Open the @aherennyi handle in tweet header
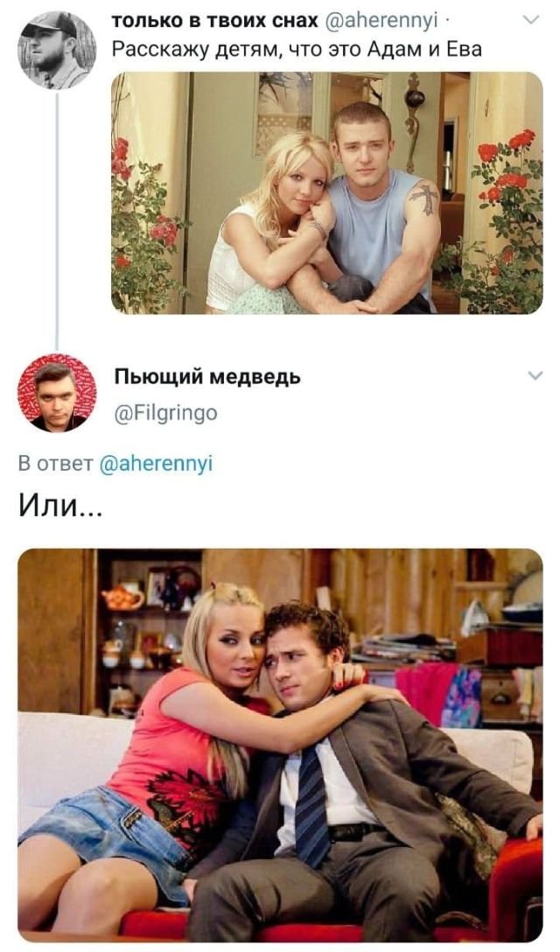The height and width of the screenshot is (952, 560). [382, 21]
